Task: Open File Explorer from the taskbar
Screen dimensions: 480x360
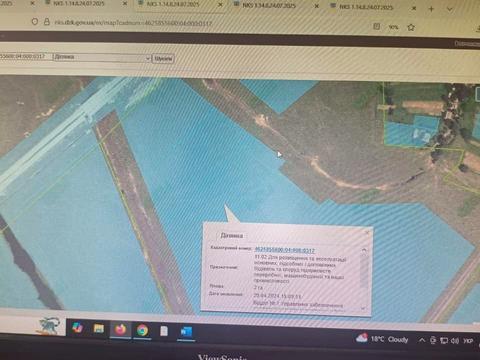Action: tap(99, 329)
